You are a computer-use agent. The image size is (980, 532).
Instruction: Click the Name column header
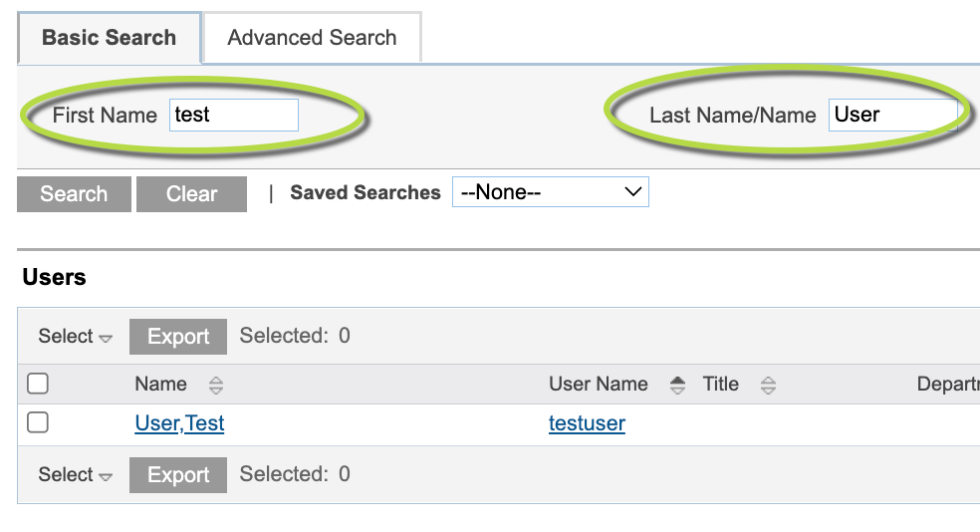(x=160, y=384)
